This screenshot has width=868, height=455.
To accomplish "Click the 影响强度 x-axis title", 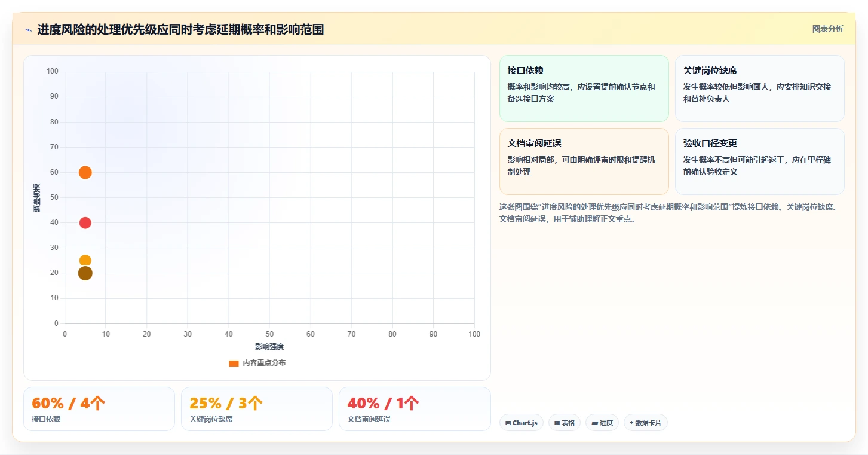I will 269,347.
